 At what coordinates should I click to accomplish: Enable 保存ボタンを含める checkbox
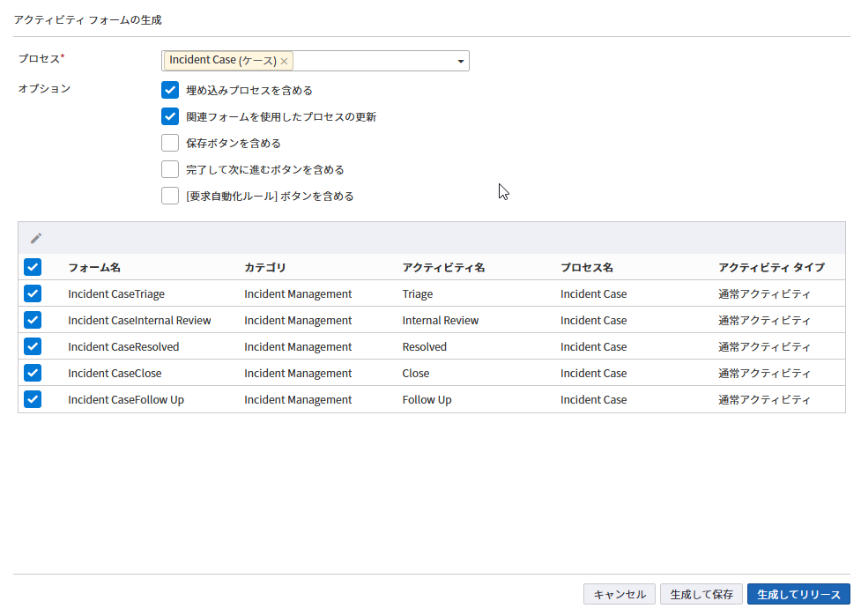(170, 143)
